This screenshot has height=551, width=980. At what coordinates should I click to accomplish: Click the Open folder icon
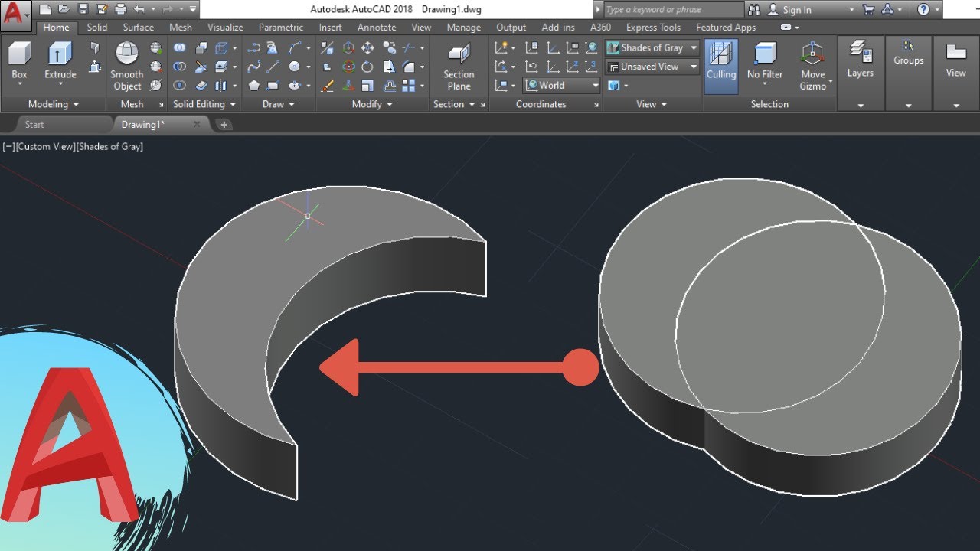click(64, 10)
